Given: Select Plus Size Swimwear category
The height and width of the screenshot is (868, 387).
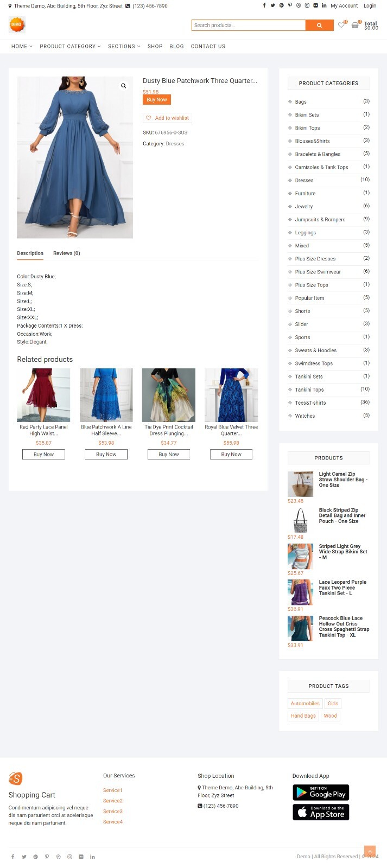Looking at the screenshot, I should coord(318,272).
